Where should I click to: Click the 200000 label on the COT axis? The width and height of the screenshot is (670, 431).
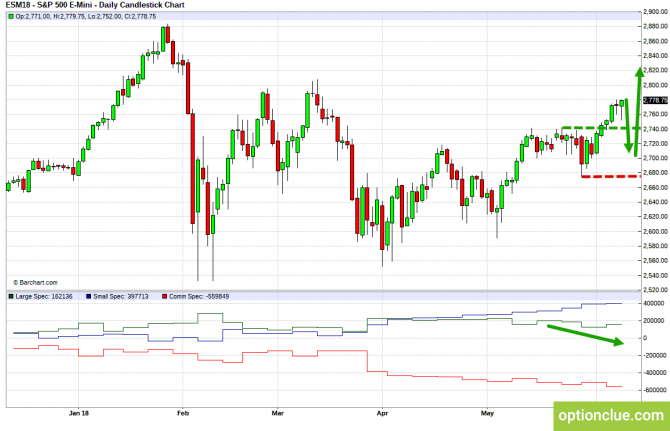[x=654, y=321]
